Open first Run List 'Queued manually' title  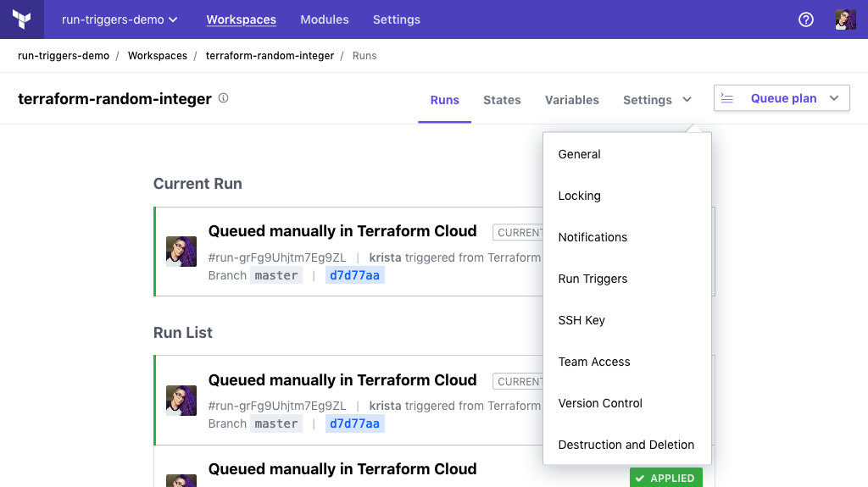(342, 380)
